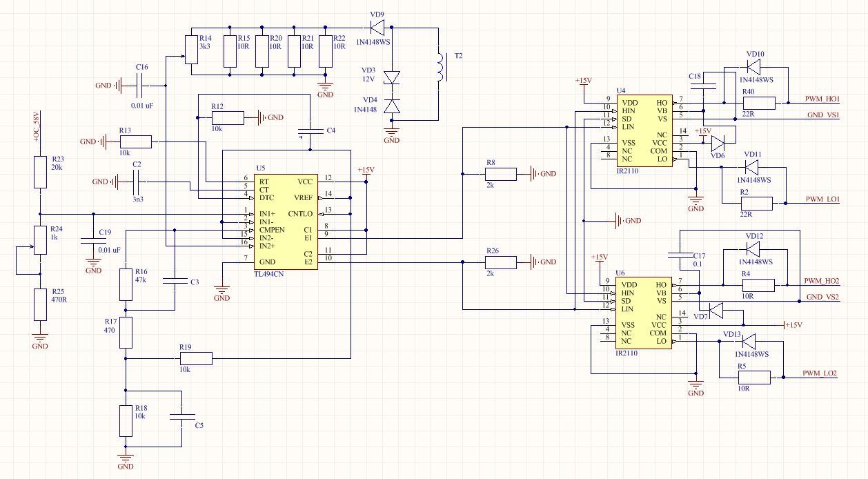Image resolution: width=868 pixels, height=479 pixels.
Task: Click the R5 designator text
Action: point(742,366)
